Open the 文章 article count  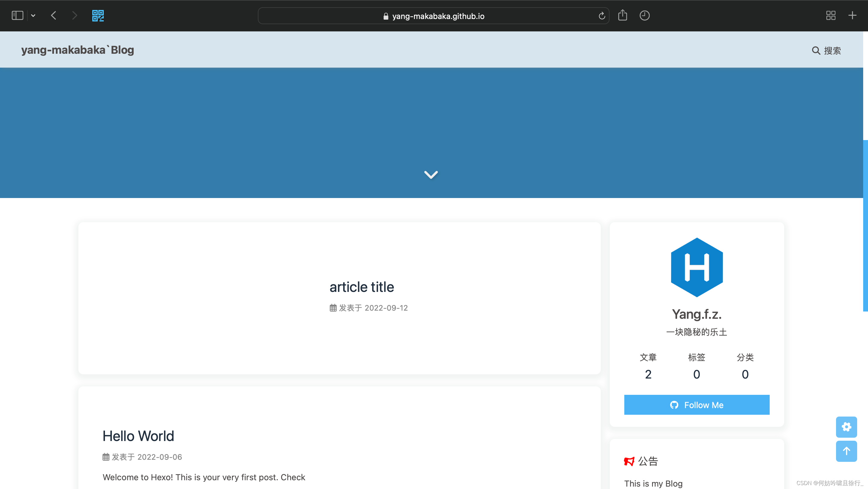click(648, 366)
